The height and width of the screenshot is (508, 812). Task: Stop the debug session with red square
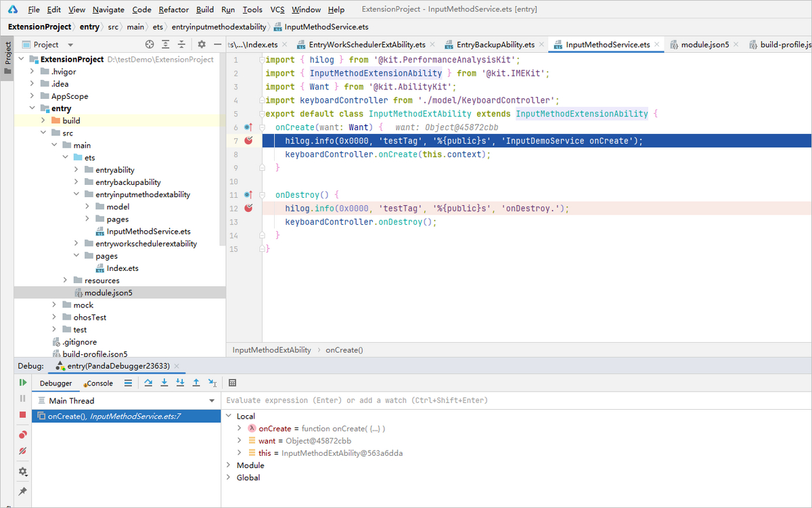(22, 415)
